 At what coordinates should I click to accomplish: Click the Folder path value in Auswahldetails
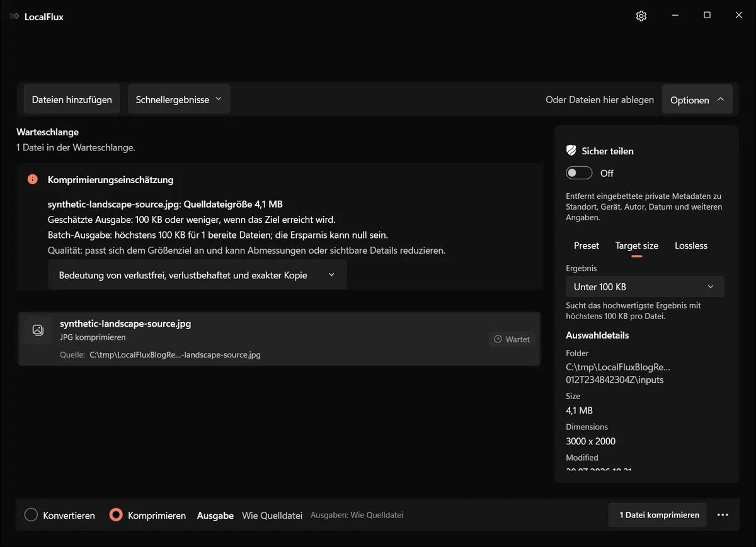click(x=618, y=373)
